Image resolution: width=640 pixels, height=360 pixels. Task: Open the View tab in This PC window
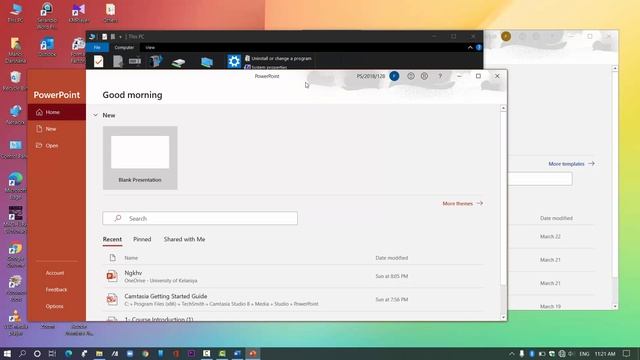(x=150, y=47)
